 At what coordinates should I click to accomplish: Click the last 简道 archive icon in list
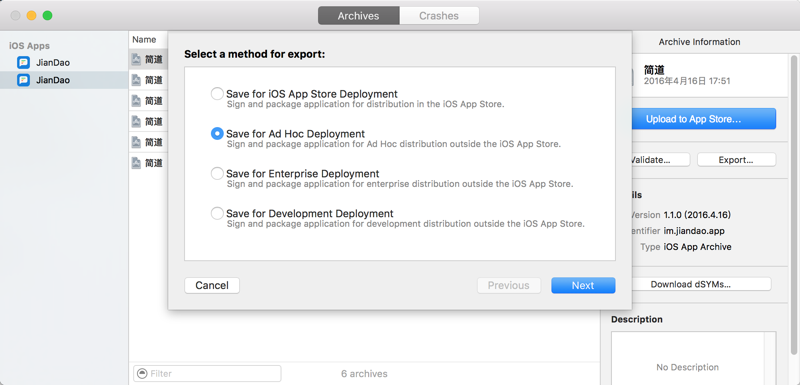click(x=136, y=163)
